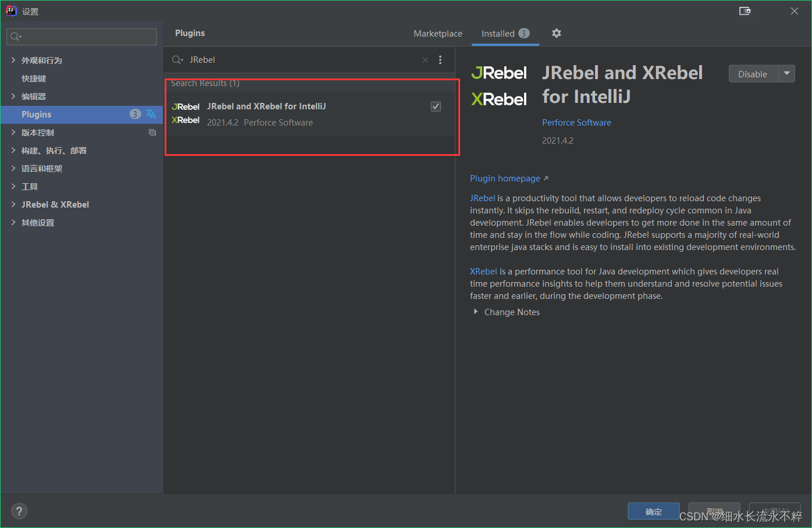Screen dimensions: 812x528
Task: Expand the JRebel & XRebel settings node
Action: (13, 204)
